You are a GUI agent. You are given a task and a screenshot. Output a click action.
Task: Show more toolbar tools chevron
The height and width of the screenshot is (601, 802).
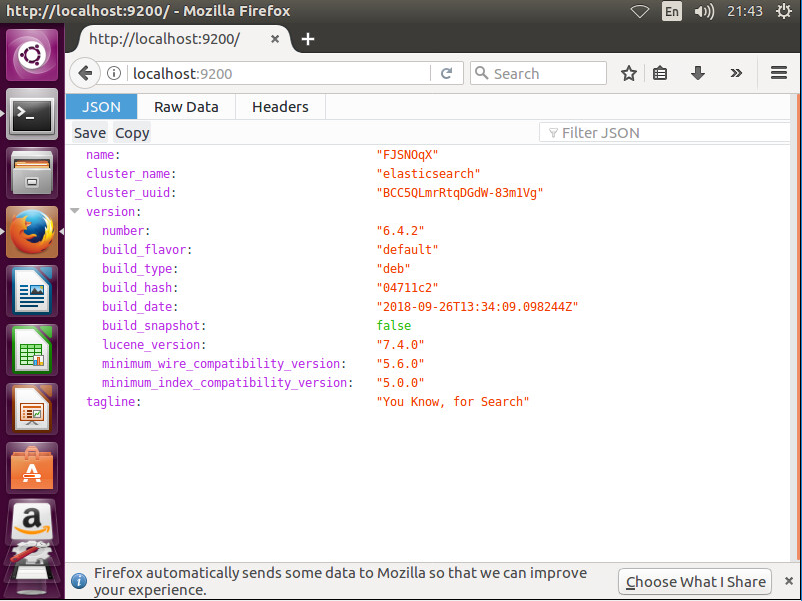pyautogui.click(x=736, y=73)
